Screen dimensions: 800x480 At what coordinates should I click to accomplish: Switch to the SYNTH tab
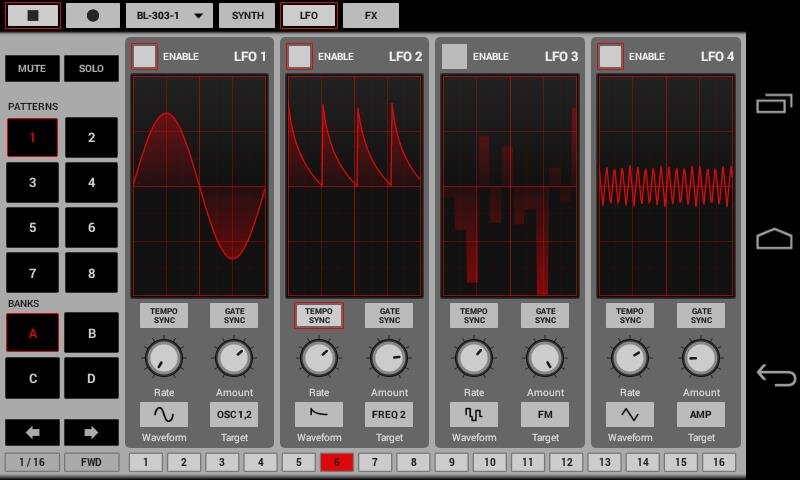click(x=247, y=16)
